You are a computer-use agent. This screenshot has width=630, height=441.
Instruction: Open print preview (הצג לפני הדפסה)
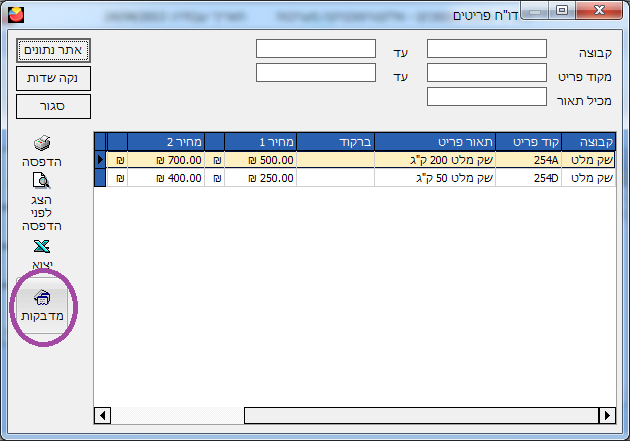click(x=42, y=182)
